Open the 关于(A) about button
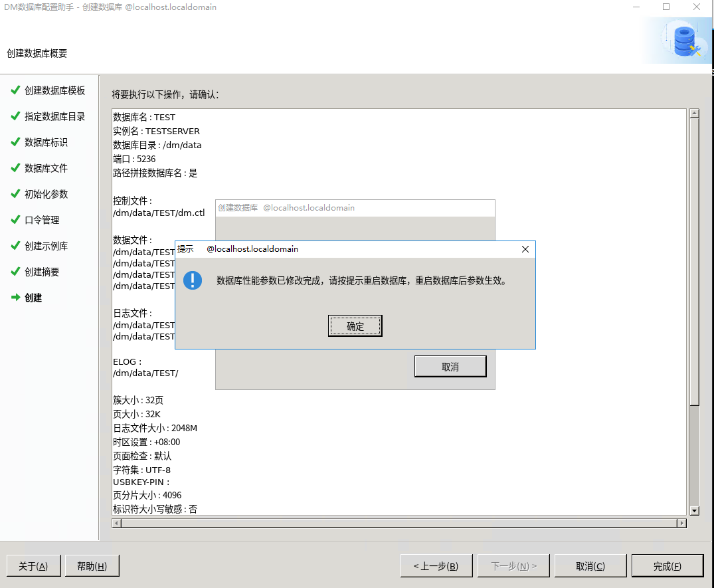This screenshot has width=714, height=588. click(33, 566)
